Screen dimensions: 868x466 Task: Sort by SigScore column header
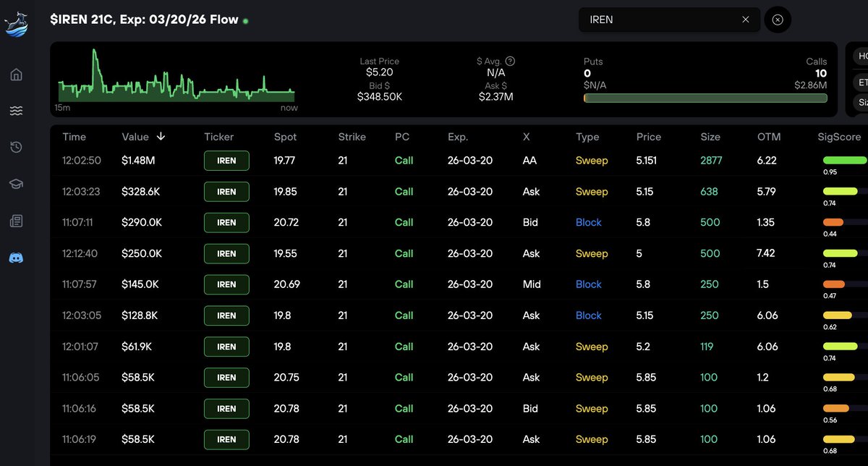(x=839, y=137)
